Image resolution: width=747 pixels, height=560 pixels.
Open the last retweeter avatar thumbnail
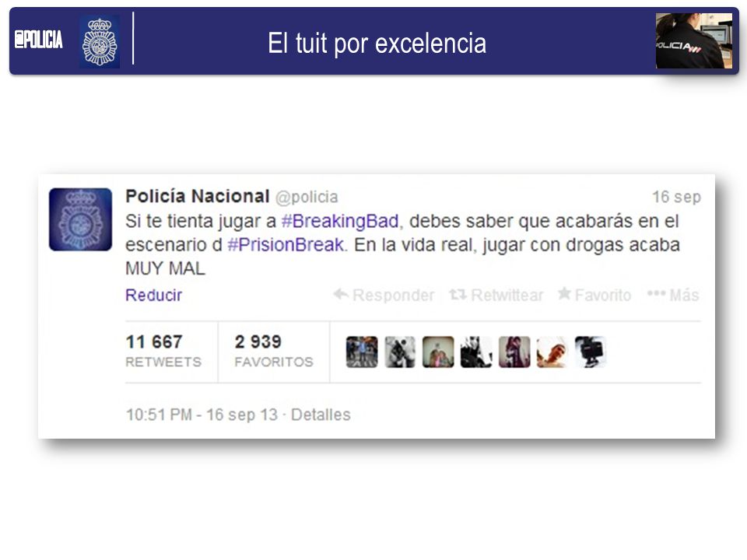coord(591,352)
